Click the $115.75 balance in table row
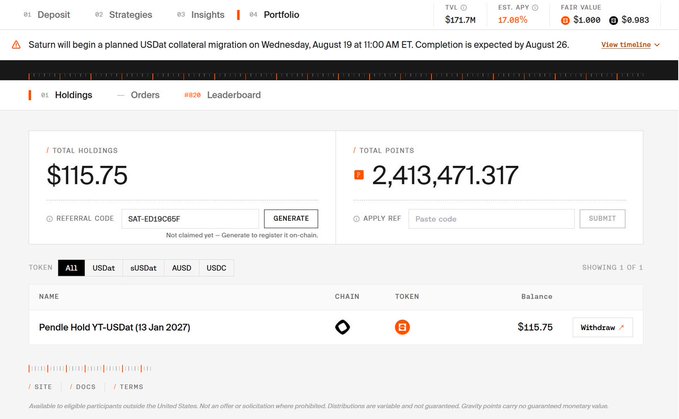 [535, 327]
